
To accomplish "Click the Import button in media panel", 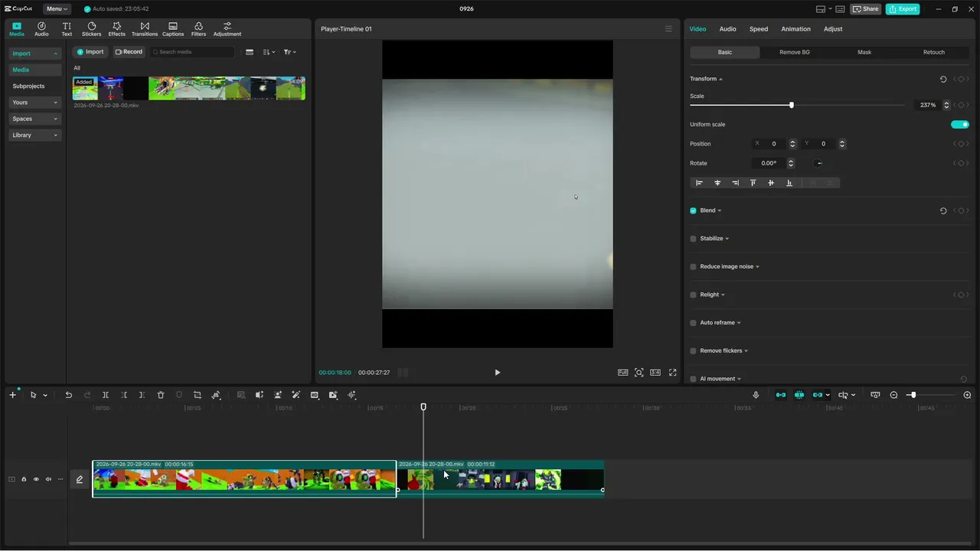I will 90,52.
